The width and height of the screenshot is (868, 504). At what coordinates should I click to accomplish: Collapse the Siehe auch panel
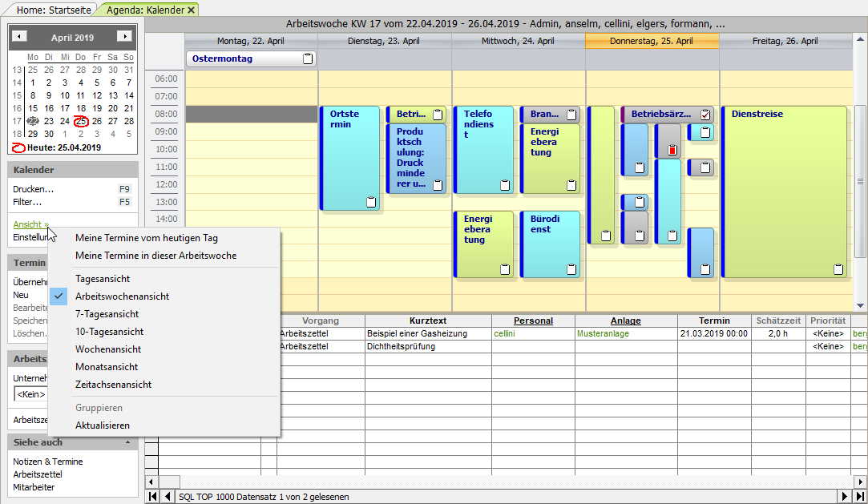pos(129,442)
